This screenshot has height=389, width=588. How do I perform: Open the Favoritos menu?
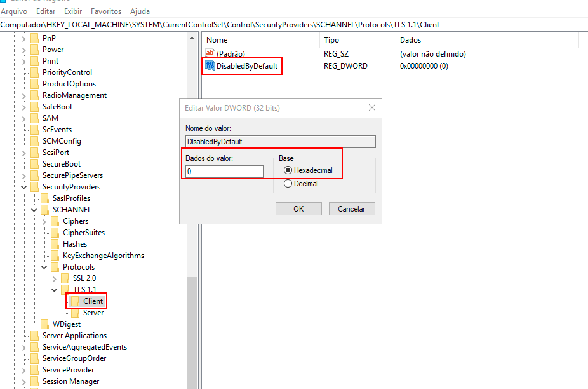point(106,11)
